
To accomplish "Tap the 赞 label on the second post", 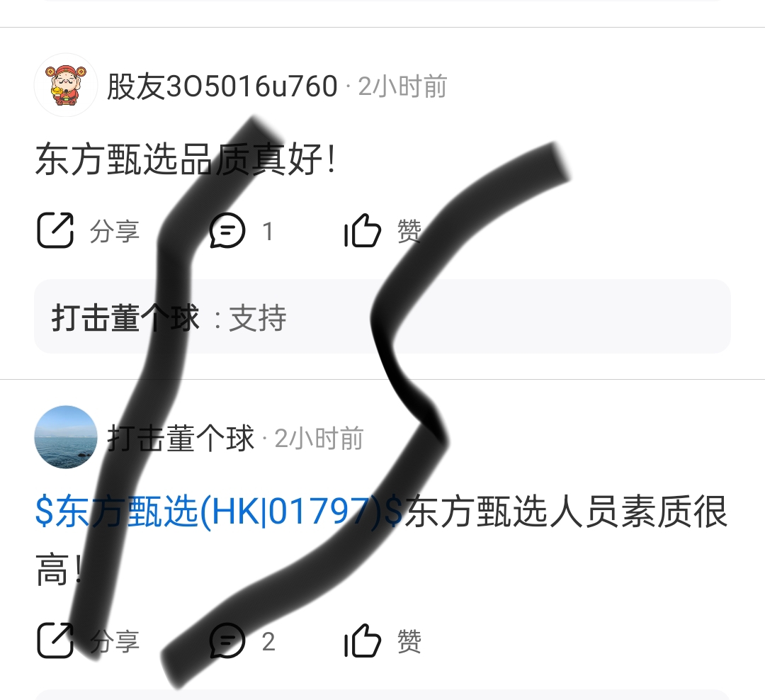I will pos(409,641).
